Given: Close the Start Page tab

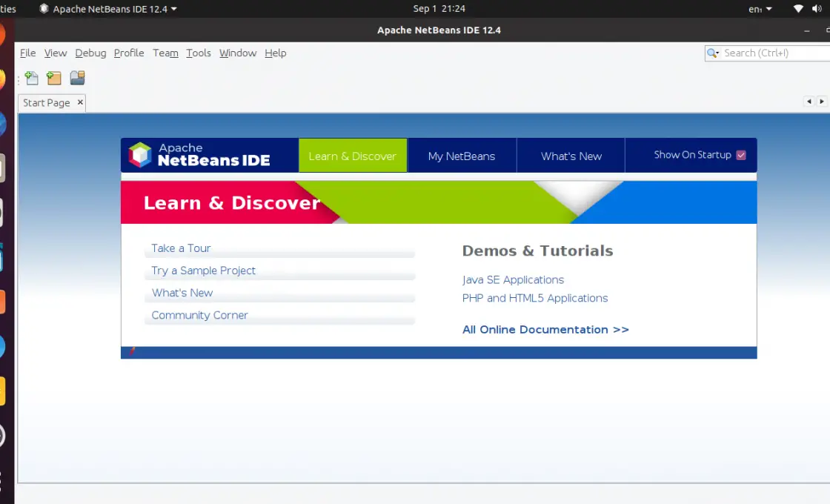Looking at the screenshot, I should coord(80,102).
